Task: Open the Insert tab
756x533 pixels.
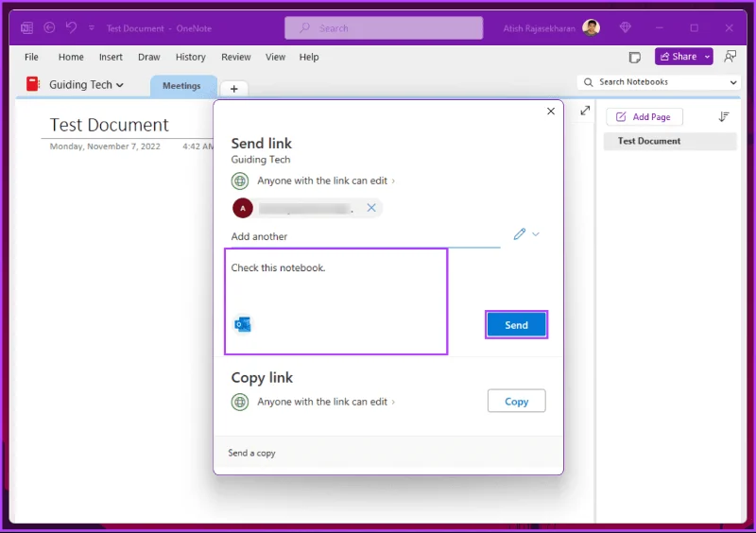Action: tap(111, 57)
